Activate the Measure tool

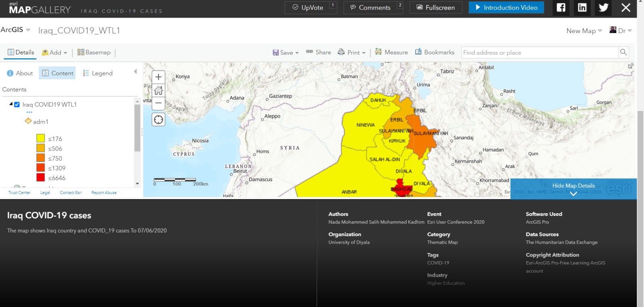tap(392, 52)
